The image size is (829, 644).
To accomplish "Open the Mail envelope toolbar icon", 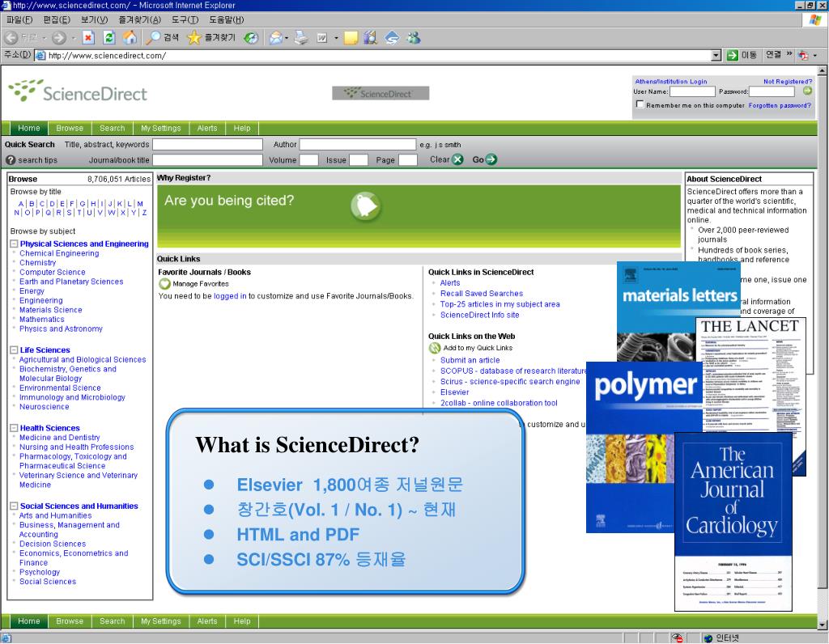I will tap(276, 38).
